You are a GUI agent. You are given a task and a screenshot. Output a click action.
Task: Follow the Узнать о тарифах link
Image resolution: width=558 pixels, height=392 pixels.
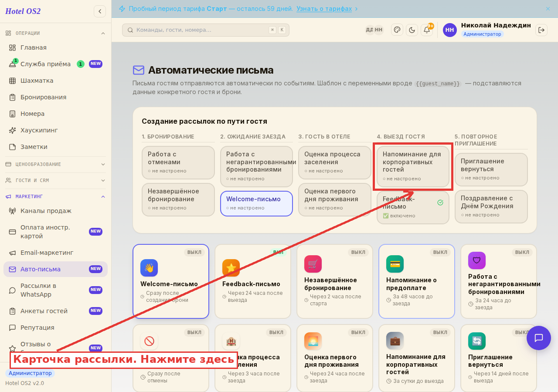click(324, 9)
